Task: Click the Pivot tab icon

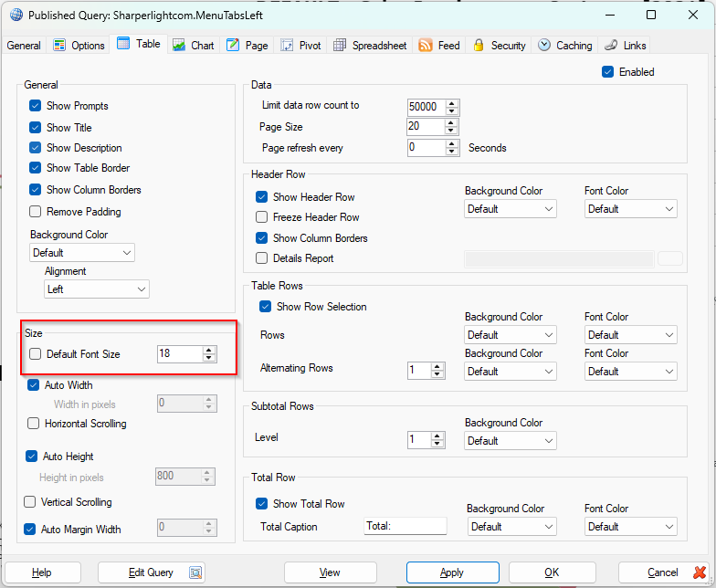Action: [x=287, y=46]
